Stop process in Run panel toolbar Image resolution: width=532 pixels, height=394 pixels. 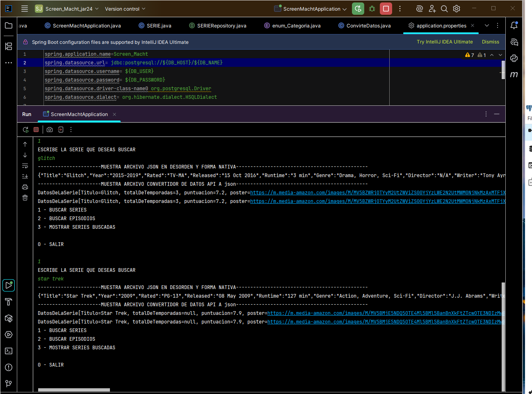(36, 130)
